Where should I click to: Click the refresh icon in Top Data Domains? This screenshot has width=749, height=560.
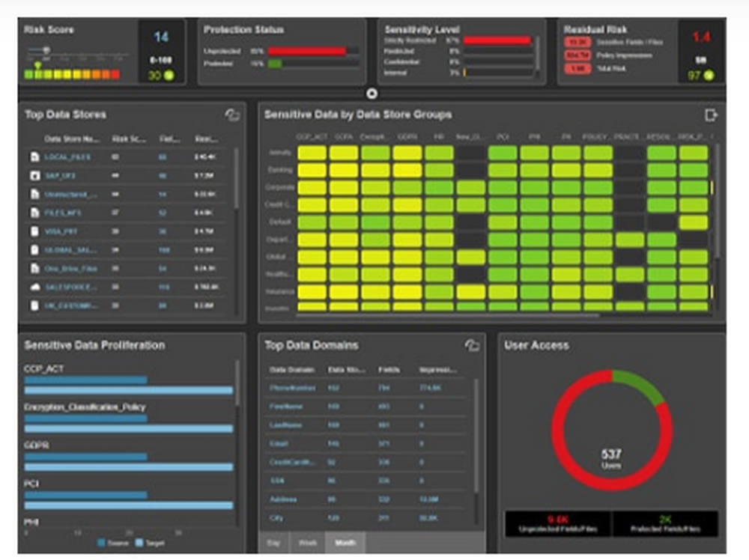tap(472, 345)
